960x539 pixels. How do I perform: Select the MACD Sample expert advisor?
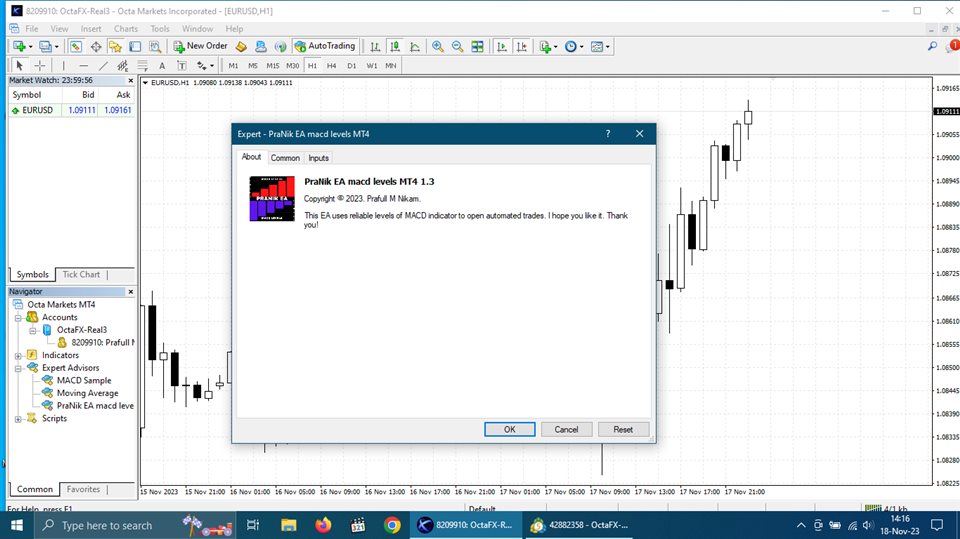(x=84, y=380)
